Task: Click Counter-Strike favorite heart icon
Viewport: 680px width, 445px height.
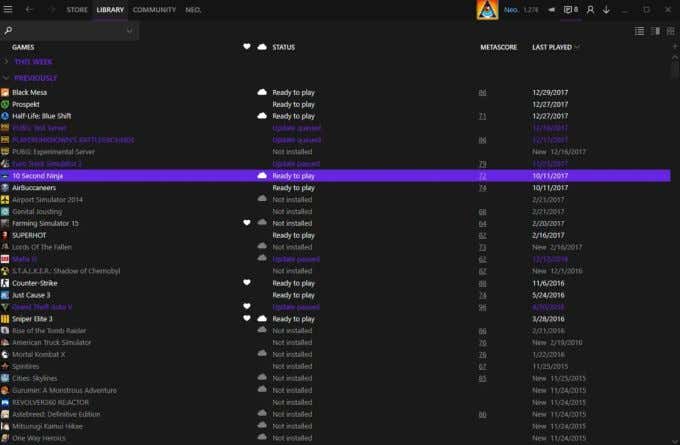Action: [247, 282]
